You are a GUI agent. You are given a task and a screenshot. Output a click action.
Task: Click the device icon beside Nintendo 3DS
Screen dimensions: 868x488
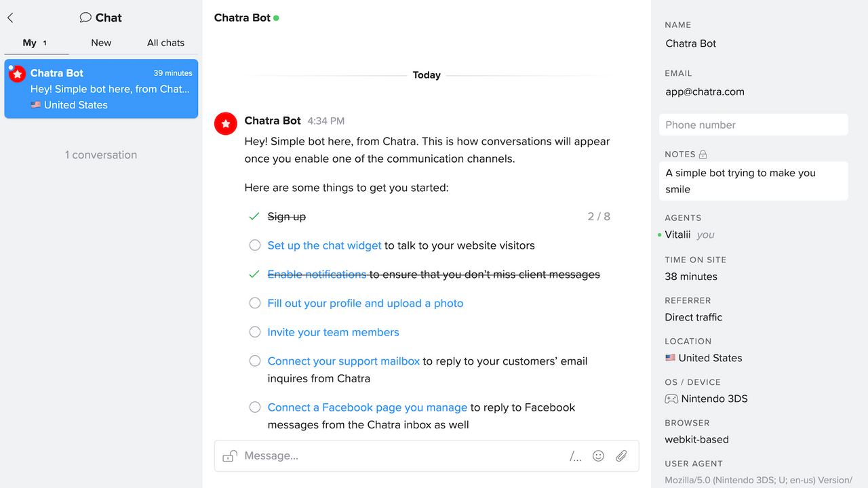[x=671, y=399]
